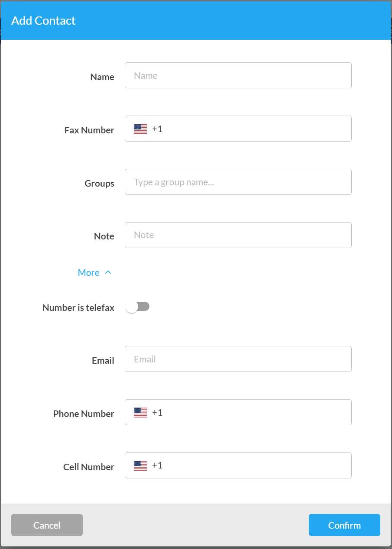392x549 pixels.
Task: Collapse extra fields using the More chevron arrow
Action: (108, 272)
